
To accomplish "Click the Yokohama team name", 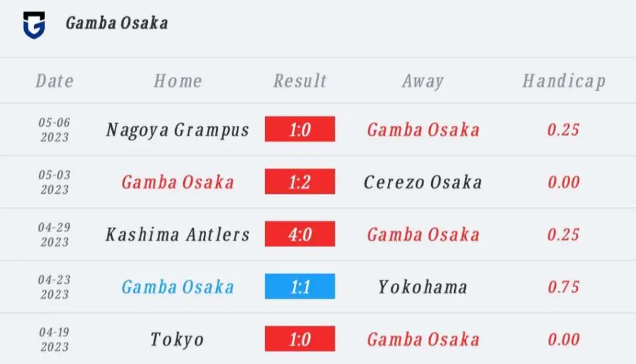I will (x=423, y=287).
